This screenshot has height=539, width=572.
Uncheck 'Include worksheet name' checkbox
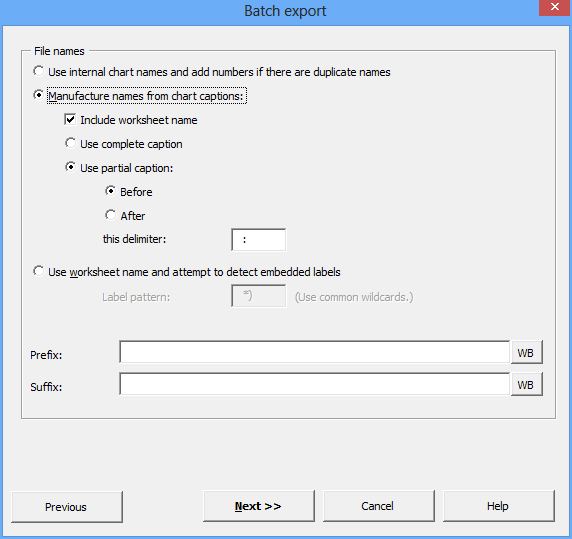pos(70,119)
